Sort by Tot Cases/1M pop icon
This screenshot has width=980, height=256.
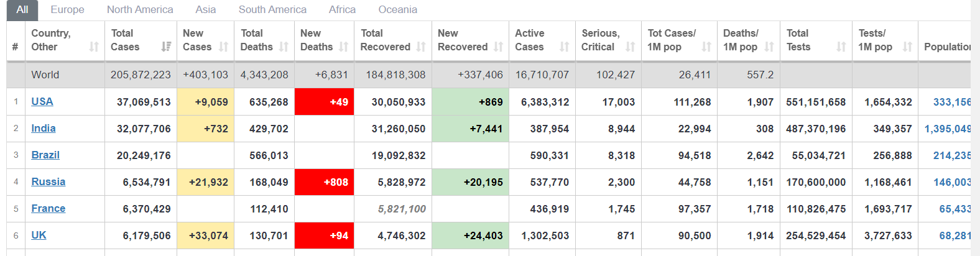(x=706, y=47)
